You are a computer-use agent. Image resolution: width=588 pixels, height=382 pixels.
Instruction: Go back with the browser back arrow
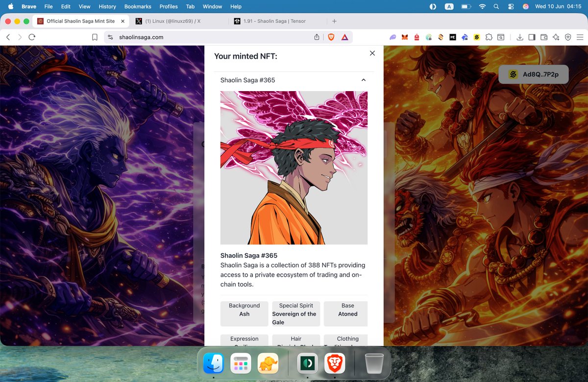click(8, 37)
